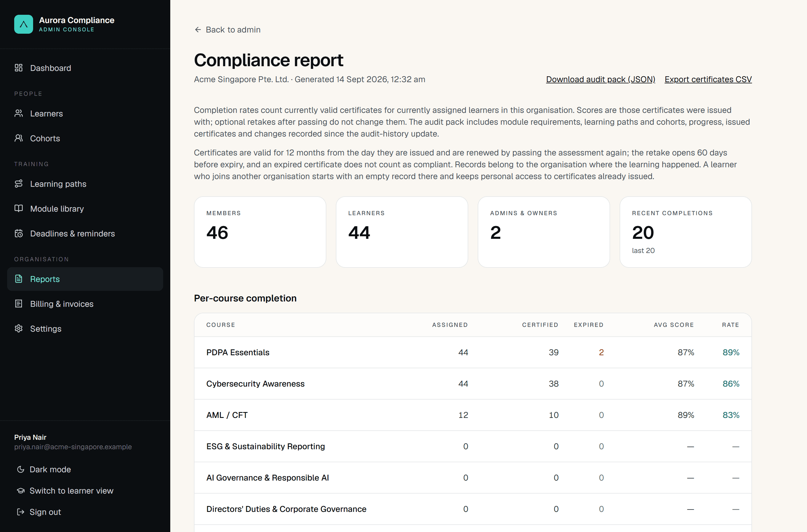Download audit pack (JSON)
807x532 pixels.
click(600, 79)
